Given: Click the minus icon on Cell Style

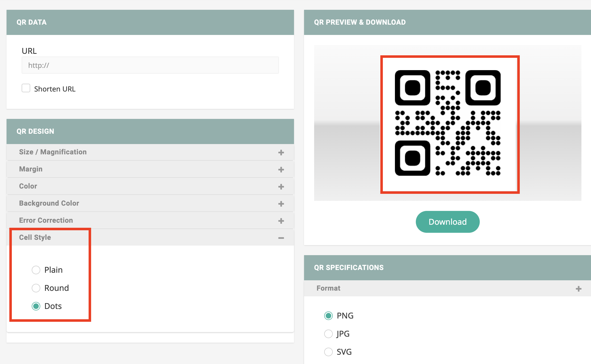Looking at the screenshot, I should click(281, 238).
